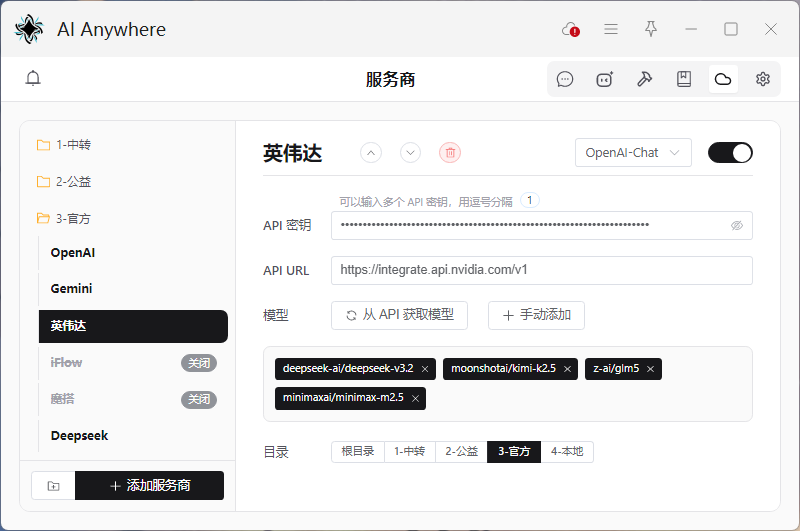
Task: Click the API URL input field
Action: click(541, 270)
